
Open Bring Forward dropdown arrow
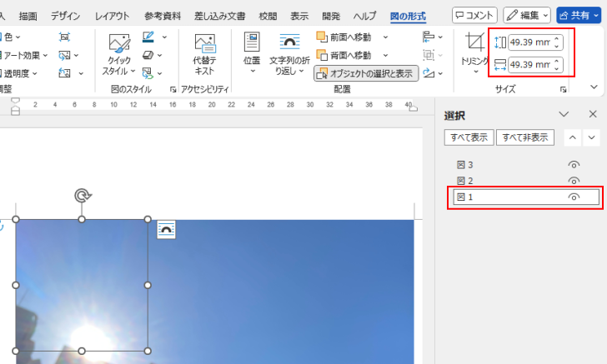385,37
